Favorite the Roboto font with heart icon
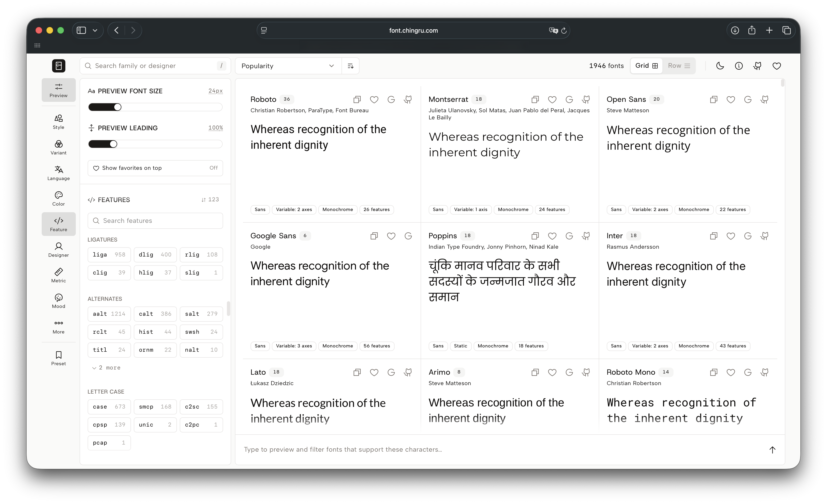The image size is (827, 504). [374, 99]
